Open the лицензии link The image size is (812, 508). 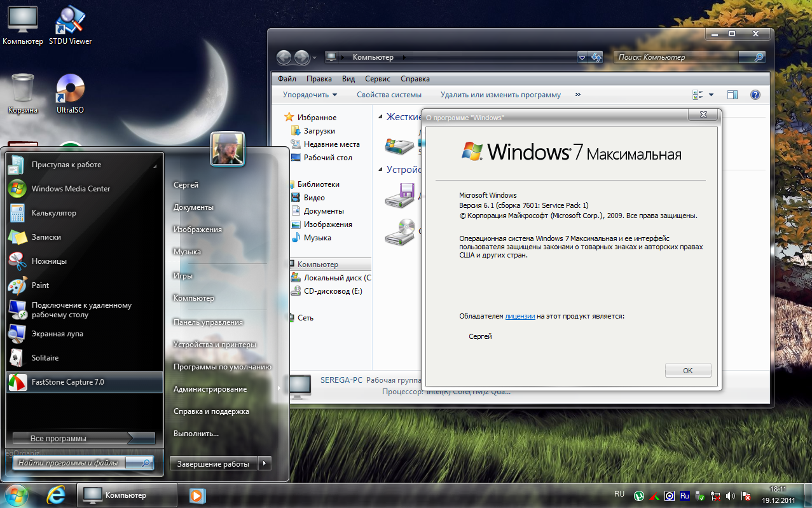pos(520,316)
